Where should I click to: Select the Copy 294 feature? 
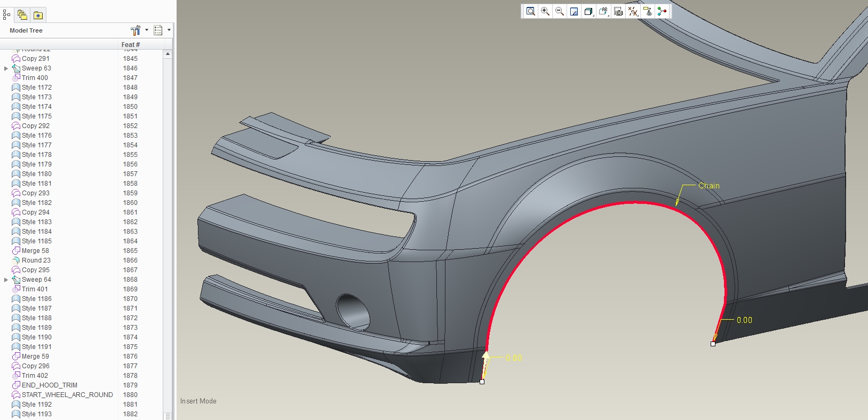point(36,212)
